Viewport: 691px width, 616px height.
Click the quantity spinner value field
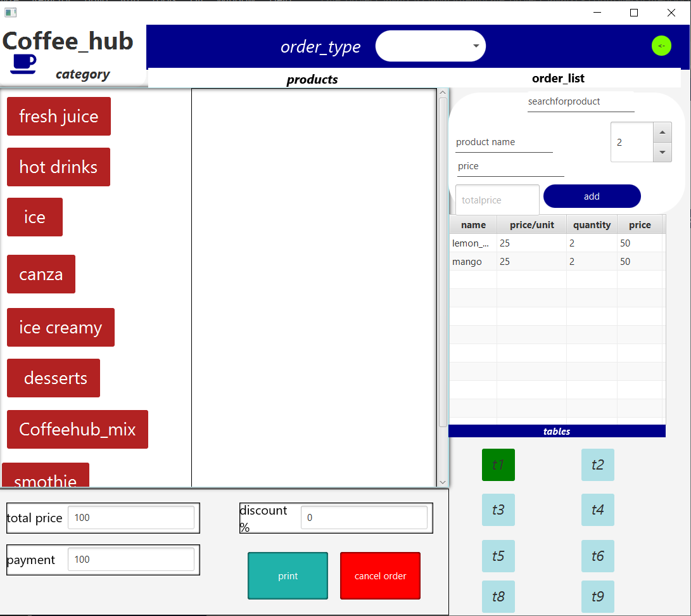[632, 143]
